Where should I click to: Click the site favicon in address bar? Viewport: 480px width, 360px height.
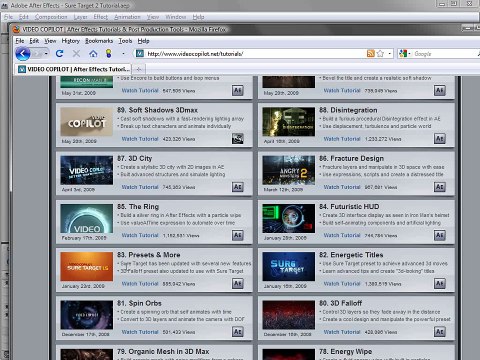(140, 53)
